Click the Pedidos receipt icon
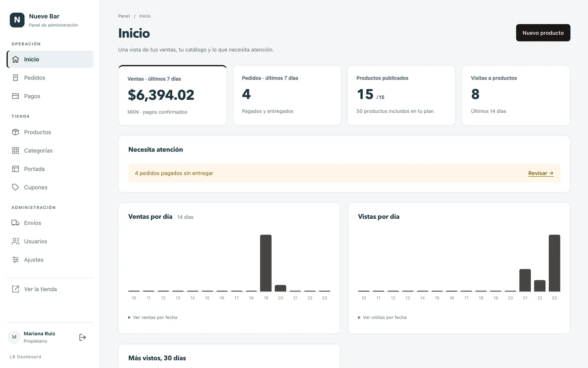 pyautogui.click(x=15, y=78)
